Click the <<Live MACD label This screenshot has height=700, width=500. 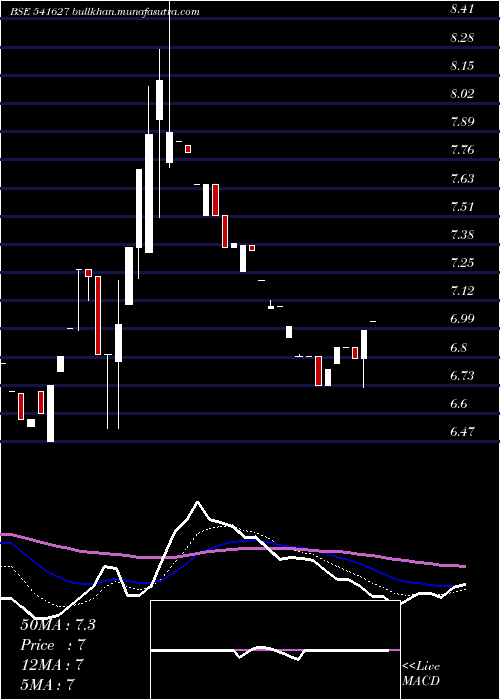click(x=421, y=674)
